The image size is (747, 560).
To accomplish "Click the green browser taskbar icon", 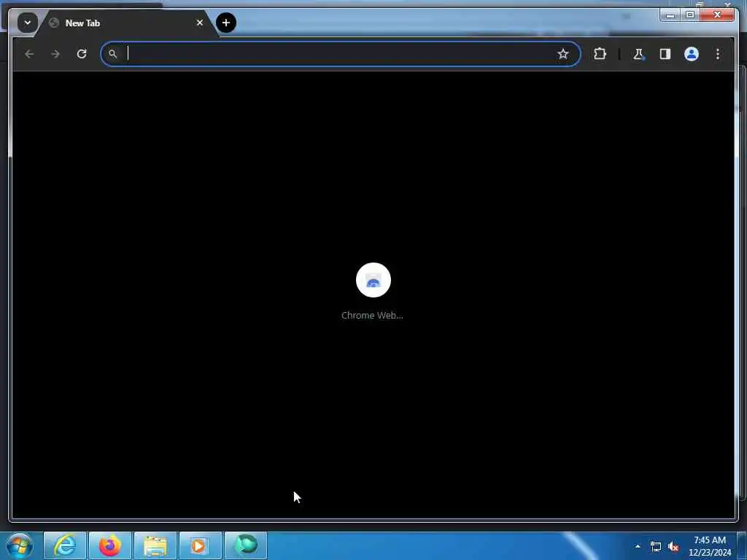I will (246, 545).
